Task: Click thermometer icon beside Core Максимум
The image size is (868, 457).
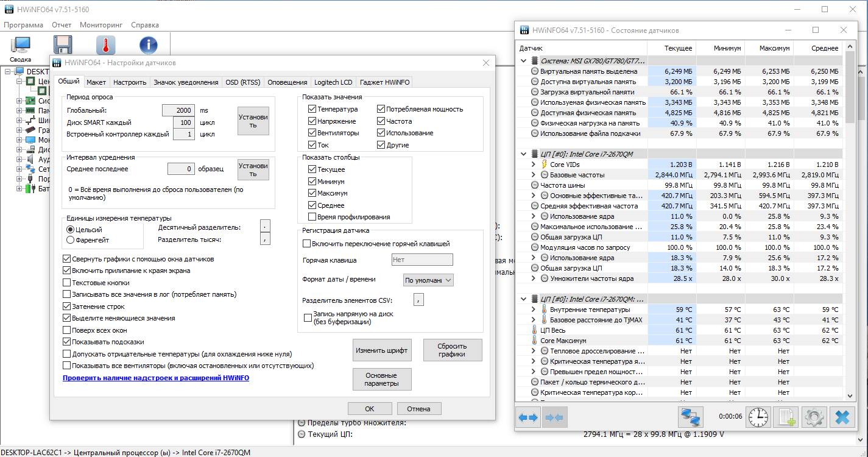Action: tap(534, 341)
